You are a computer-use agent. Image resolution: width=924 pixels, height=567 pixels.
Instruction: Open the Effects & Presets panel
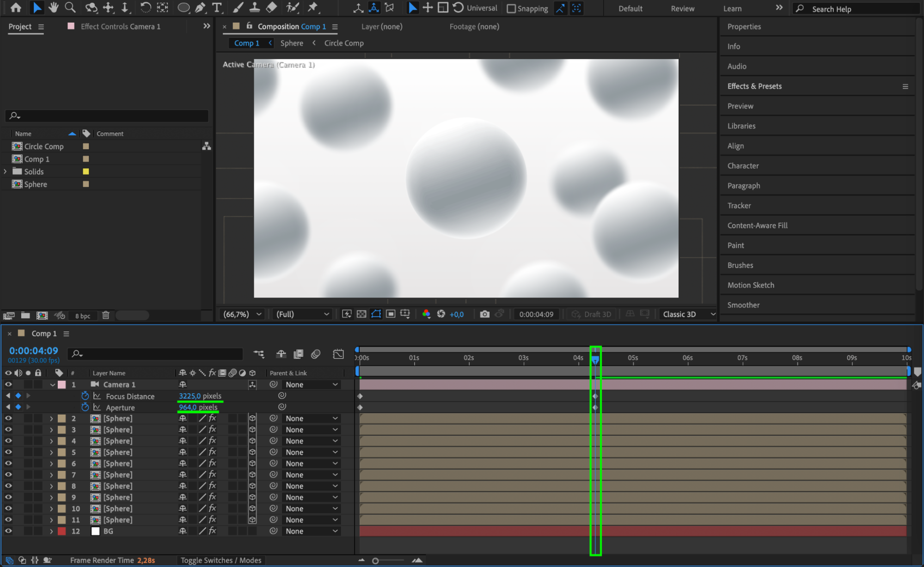tap(754, 86)
